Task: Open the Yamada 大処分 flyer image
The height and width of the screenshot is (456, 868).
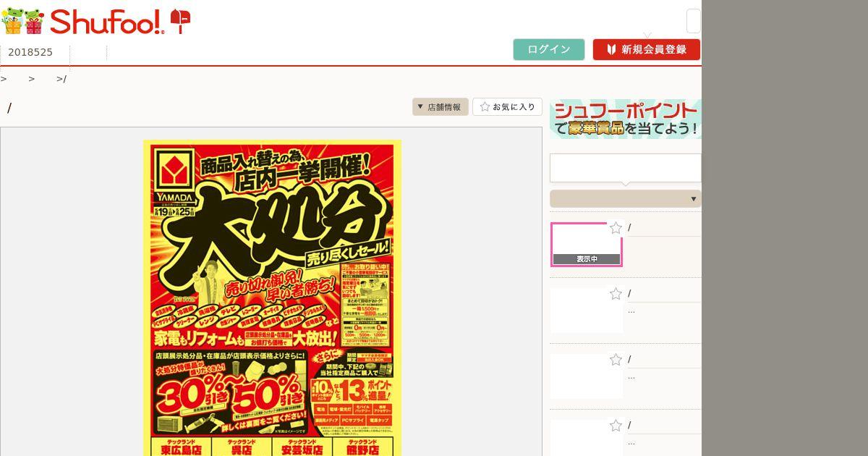Action: (272, 298)
